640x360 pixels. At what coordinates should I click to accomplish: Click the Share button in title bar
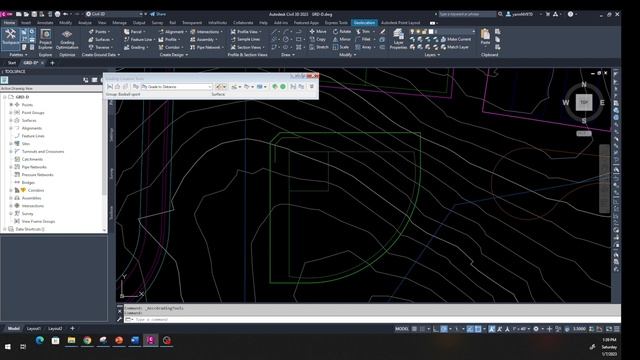coord(158,14)
